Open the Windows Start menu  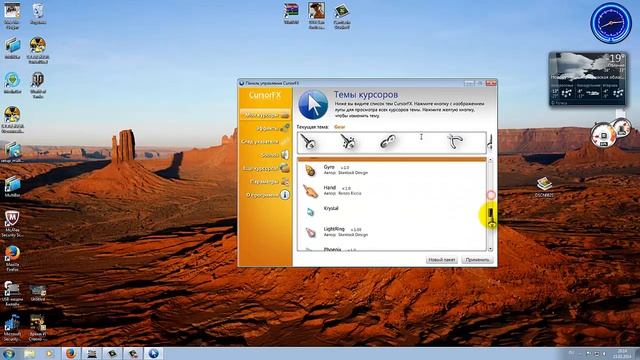pos(9,353)
